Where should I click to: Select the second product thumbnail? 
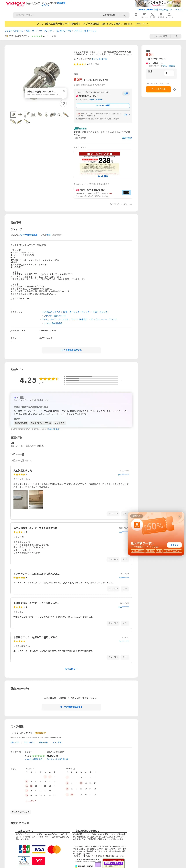[20, 115]
